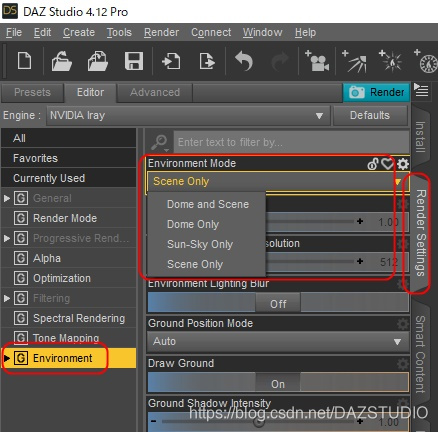Image resolution: width=438 pixels, height=432 pixels.
Task: Select the Optimization group
Action: point(68,278)
